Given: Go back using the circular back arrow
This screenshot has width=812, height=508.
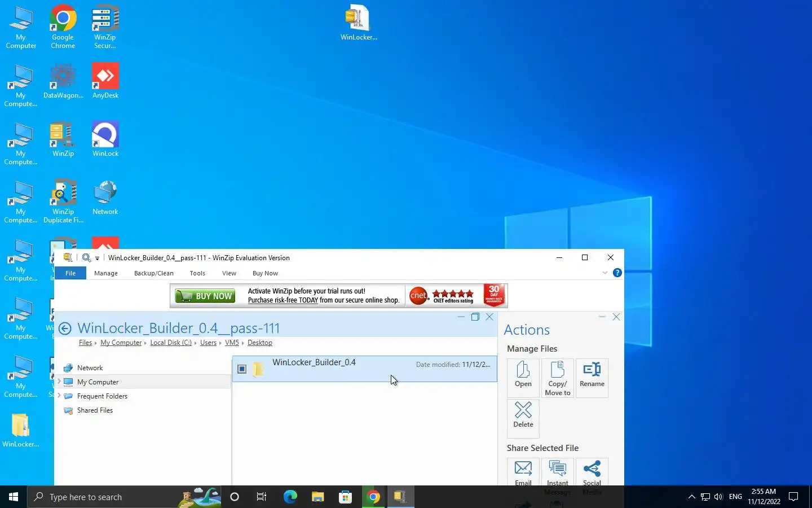Looking at the screenshot, I should coord(65,329).
